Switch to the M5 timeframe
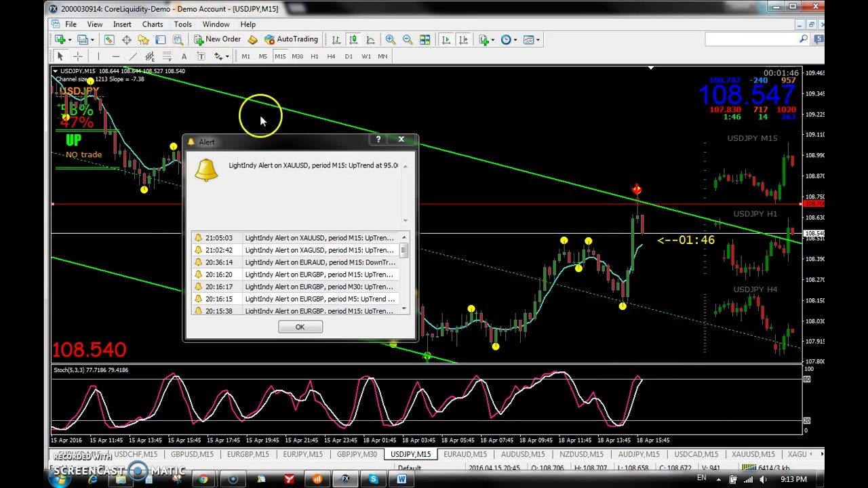 (263, 56)
